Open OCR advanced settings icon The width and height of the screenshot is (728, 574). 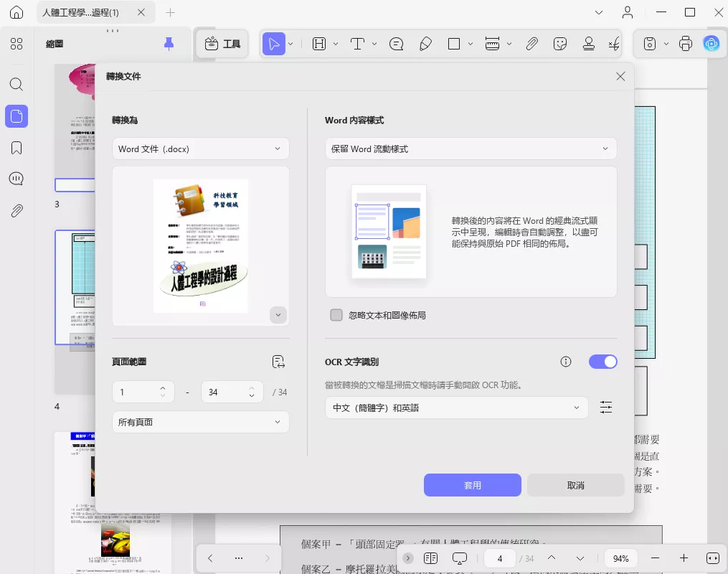coord(606,408)
